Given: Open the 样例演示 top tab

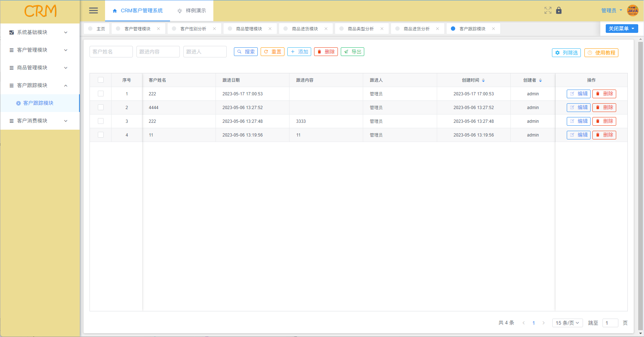Looking at the screenshot, I should (192, 11).
